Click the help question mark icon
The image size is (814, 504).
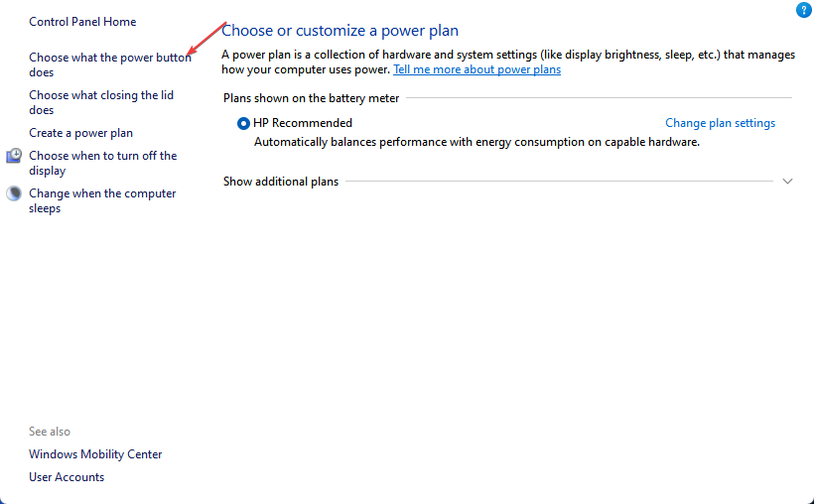[803, 10]
